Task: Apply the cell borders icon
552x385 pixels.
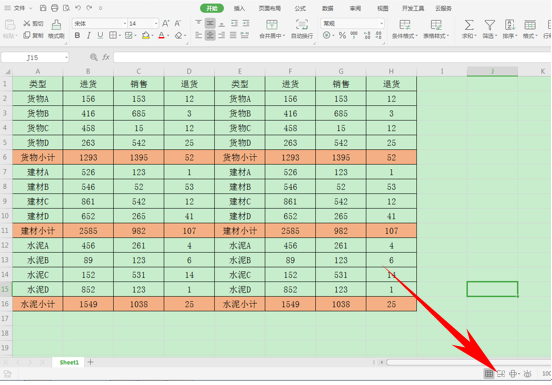Action: pos(113,35)
